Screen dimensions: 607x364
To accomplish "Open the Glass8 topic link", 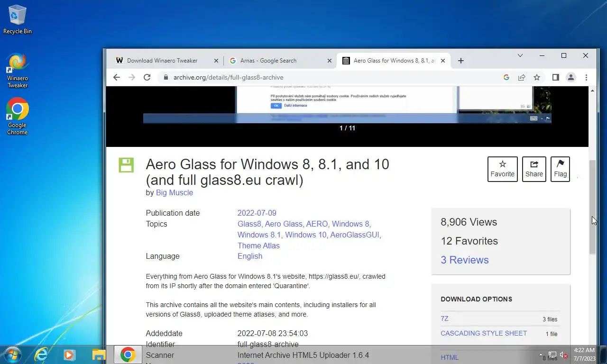I will click(x=249, y=224).
